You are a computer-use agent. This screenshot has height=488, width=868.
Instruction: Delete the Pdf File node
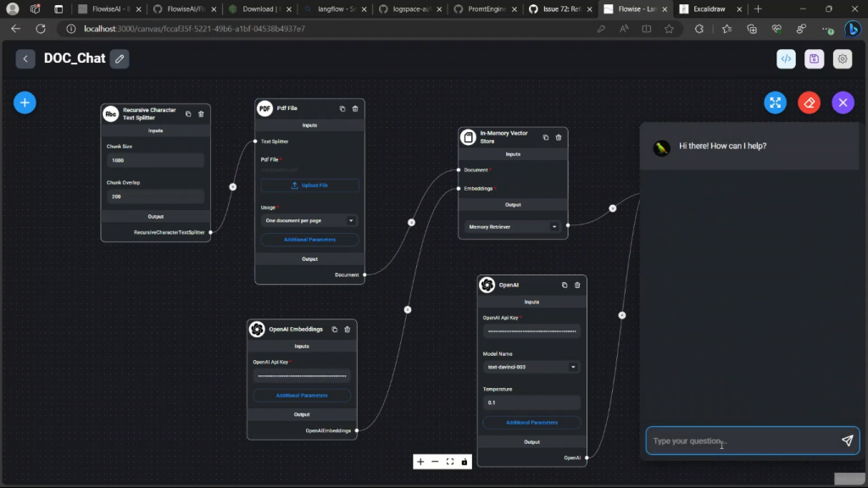click(x=355, y=108)
